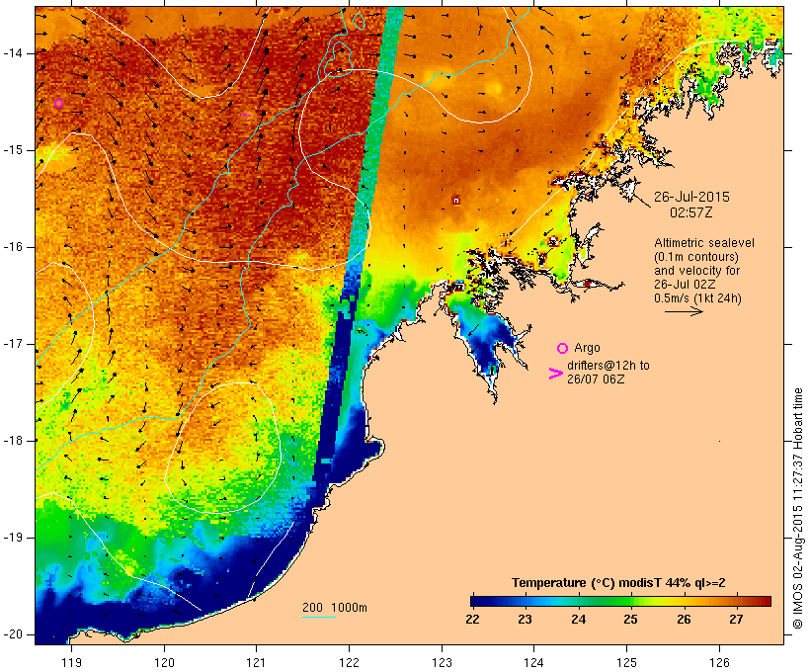Image resolution: width=810 pixels, height=672 pixels.
Task: Click the color bar value 25
Action: pyautogui.click(x=630, y=620)
